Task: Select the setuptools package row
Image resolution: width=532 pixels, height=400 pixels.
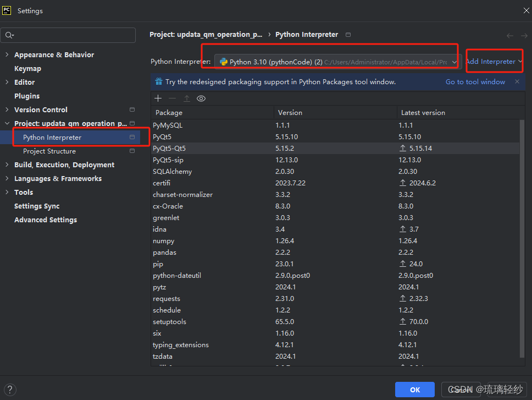Action: pyautogui.click(x=335, y=321)
